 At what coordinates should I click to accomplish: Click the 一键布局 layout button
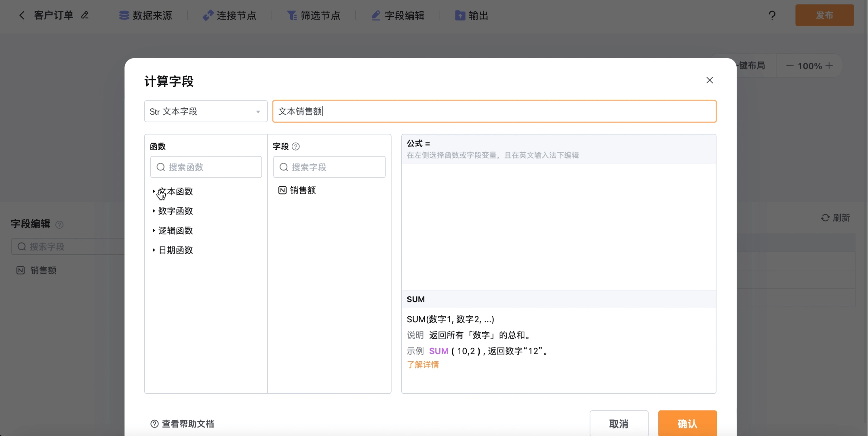pyautogui.click(x=752, y=66)
